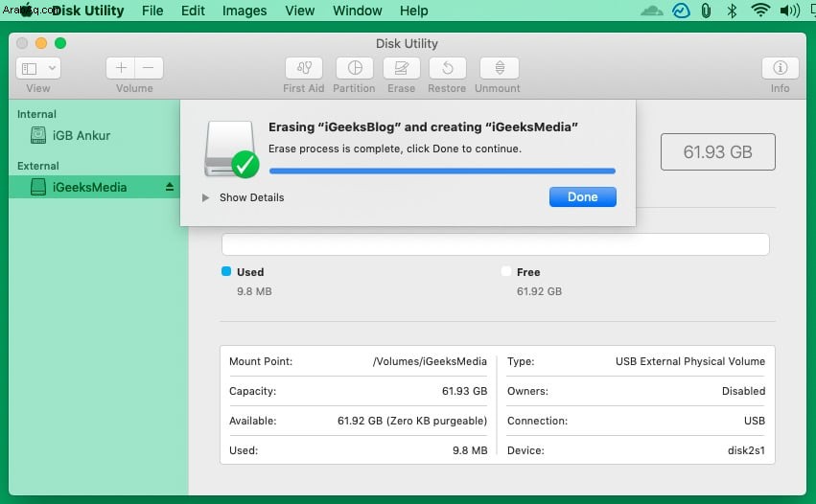The width and height of the screenshot is (816, 504).
Task: Expand Show Details disclosure triangle
Action: click(x=205, y=197)
